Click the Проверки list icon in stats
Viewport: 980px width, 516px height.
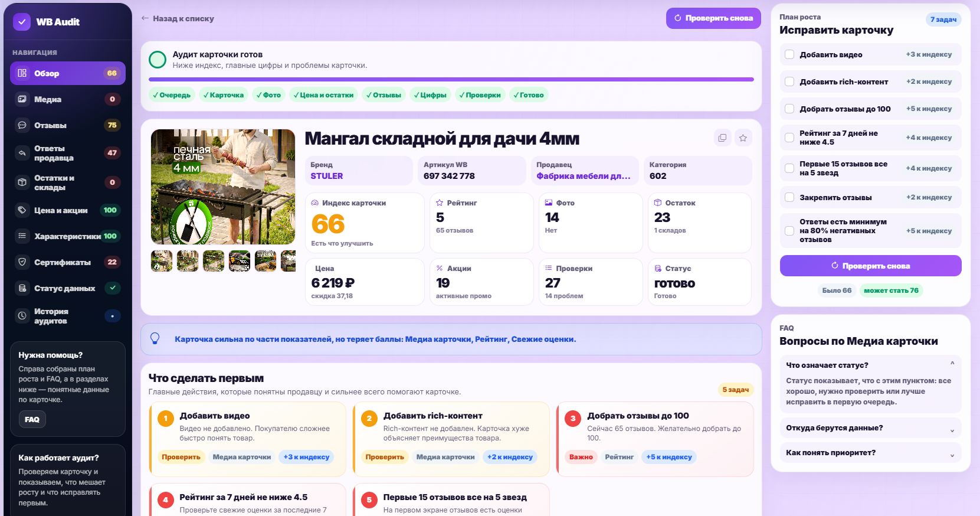(549, 268)
